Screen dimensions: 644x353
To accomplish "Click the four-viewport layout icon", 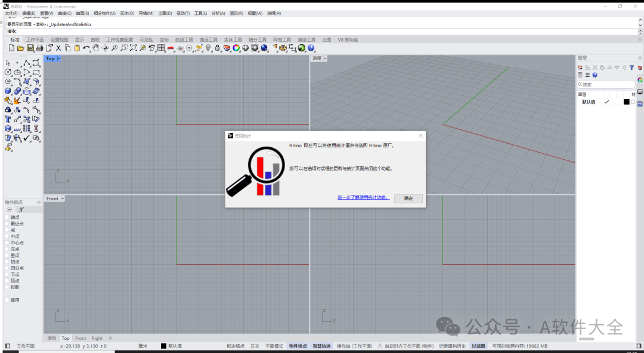I will (x=161, y=48).
